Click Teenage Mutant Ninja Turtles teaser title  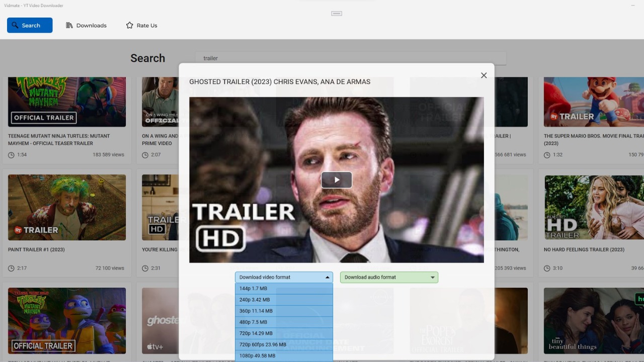tap(59, 140)
